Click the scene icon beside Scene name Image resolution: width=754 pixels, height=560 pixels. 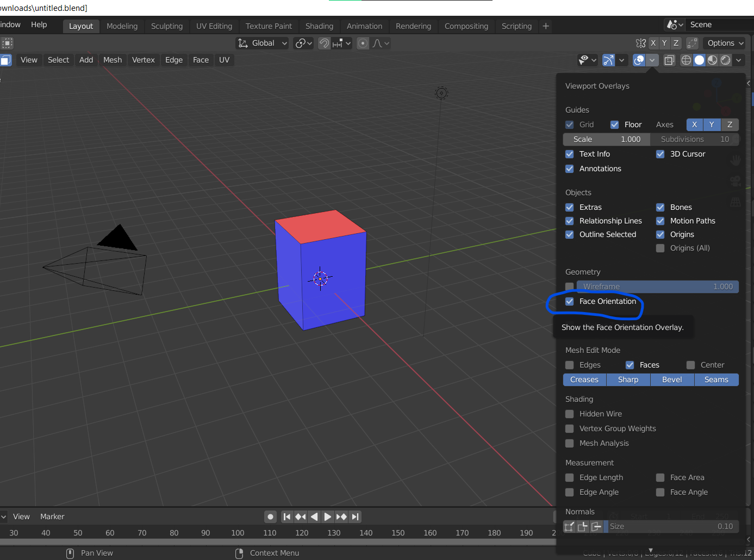click(675, 24)
